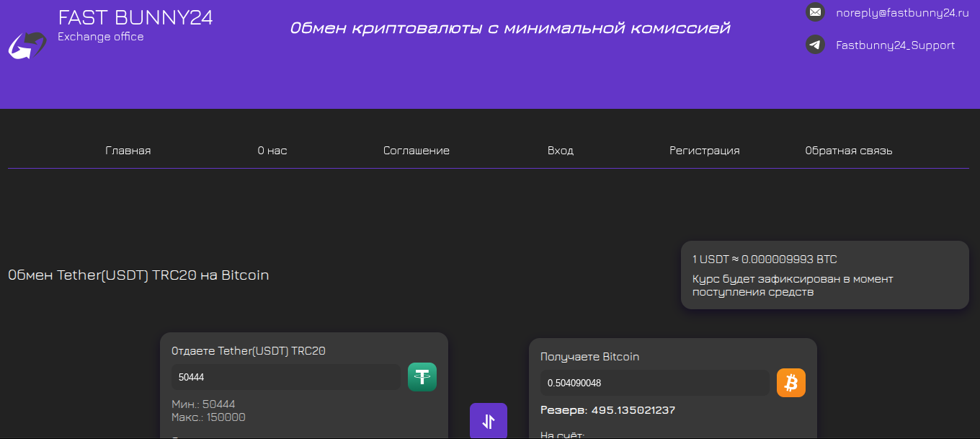
Task: Click the Fast Bunny24 rabbit logo
Action: coord(27,45)
